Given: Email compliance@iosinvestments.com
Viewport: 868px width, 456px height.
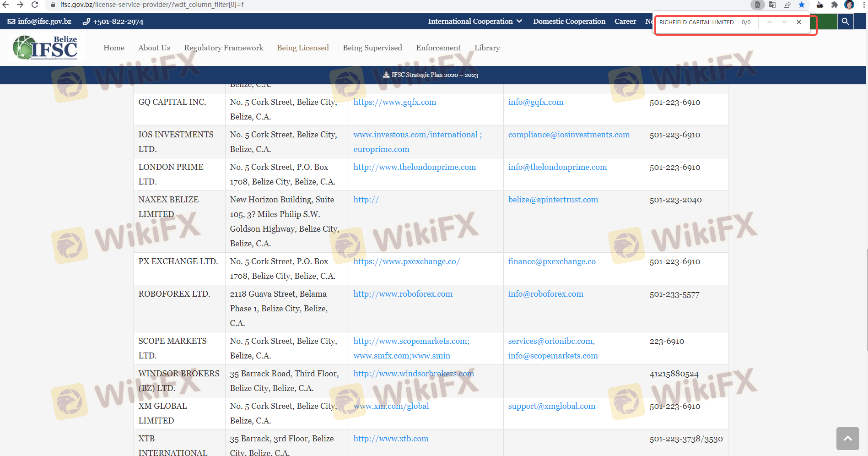Looking at the screenshot, I should tap(569, 135).
